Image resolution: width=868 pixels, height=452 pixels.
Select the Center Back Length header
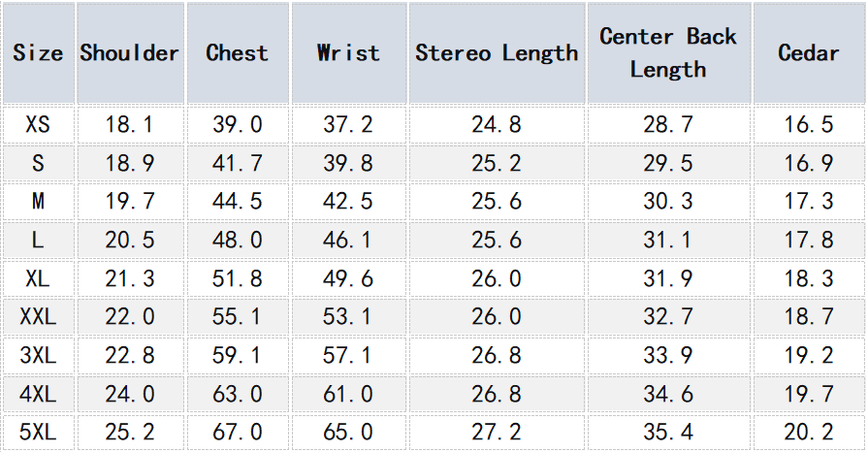tap(668, 53)
